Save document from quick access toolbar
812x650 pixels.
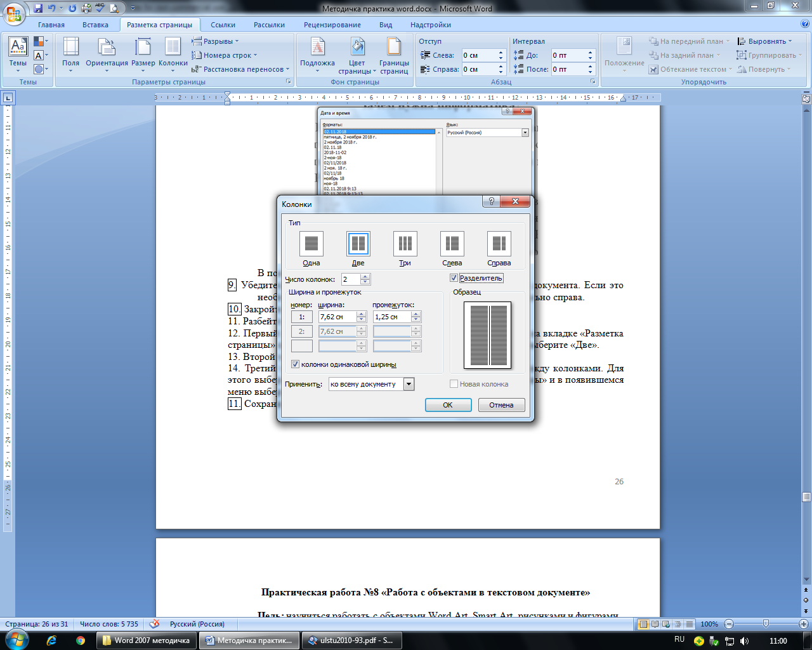click(39, 8)
